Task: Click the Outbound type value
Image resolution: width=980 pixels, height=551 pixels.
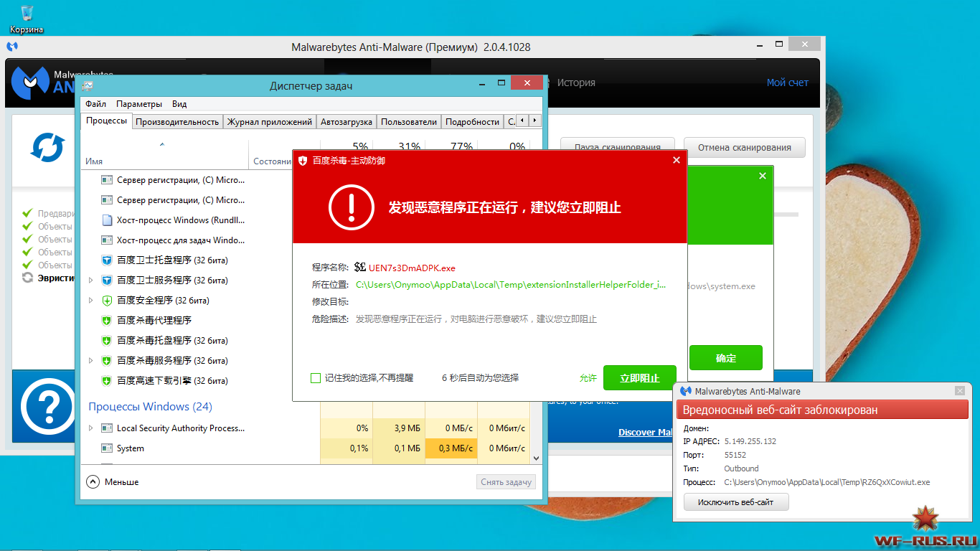Action: coord(741,469)
